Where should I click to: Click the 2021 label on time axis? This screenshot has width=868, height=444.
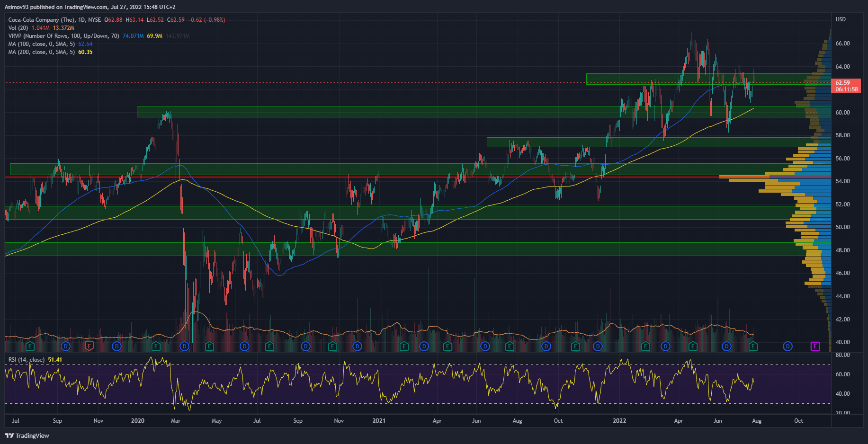pyautogui.click(x=379, y=421)
